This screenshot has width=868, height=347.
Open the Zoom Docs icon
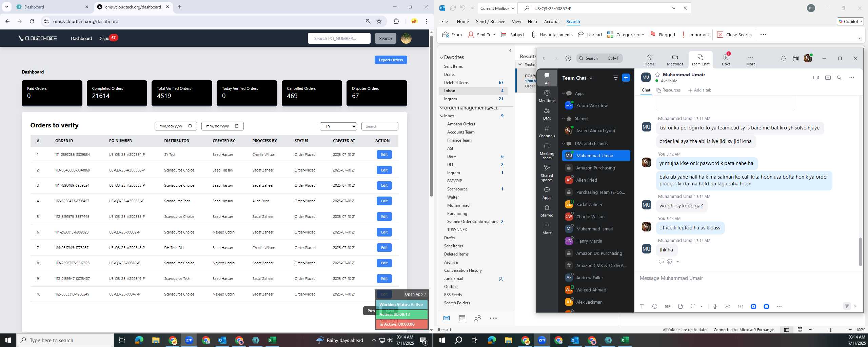[726, 60]
